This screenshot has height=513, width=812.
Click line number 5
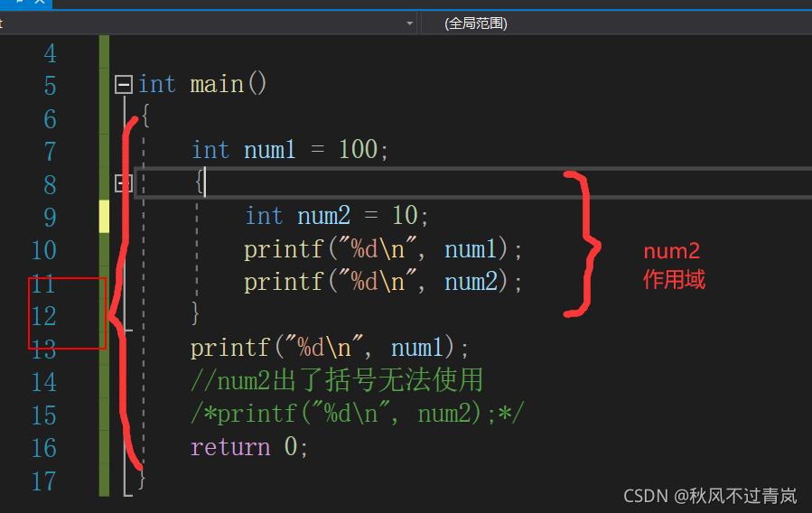(x=51, y=86)
